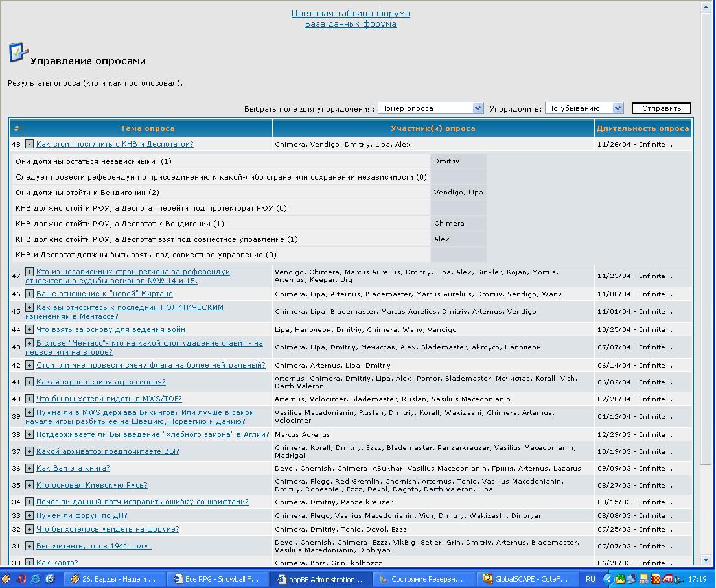Expand poll 33 using plus icon
The width and height of the screenshot is (716, 588).
point(29,515)
